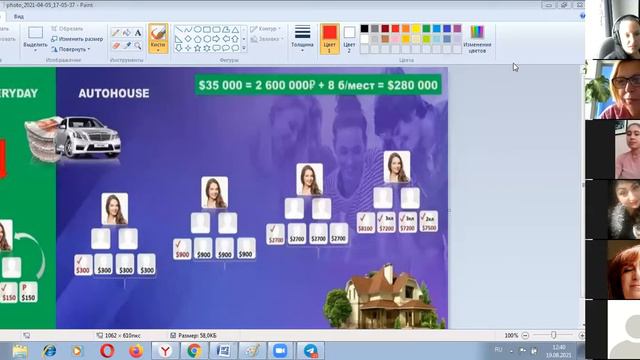The height and width of the screenshot is (360, 640).
Task: Select the Text tool (letter A)
Action: 138,33
